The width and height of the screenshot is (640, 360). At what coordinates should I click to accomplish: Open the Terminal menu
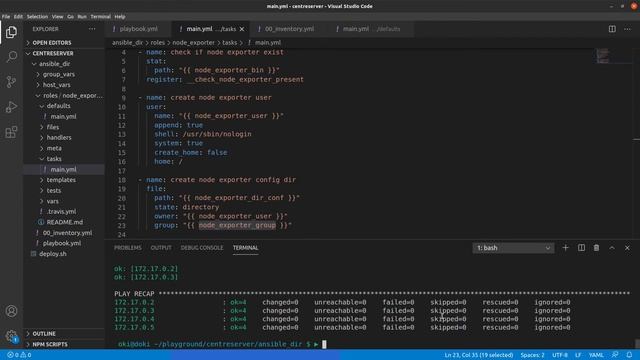click(100, 17)
